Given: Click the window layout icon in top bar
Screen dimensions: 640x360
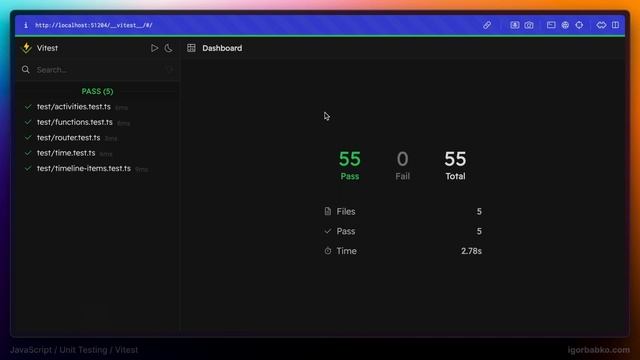Looking at the screenshot, I should [551, 25].
